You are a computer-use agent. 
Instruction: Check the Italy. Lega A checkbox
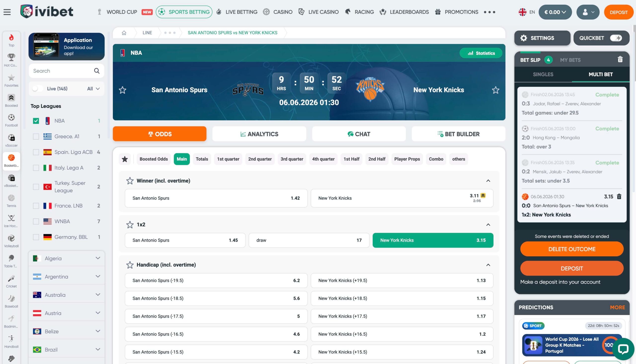[x=36, y=168]
